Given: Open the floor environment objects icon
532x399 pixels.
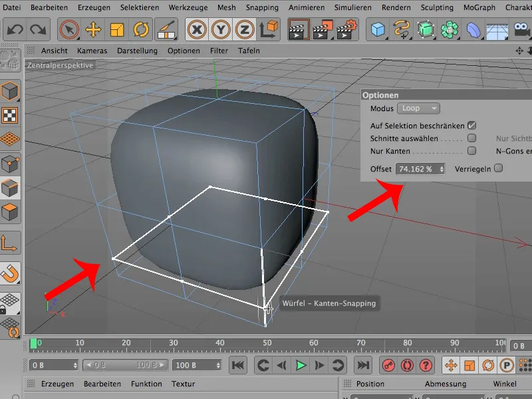Looking at the screenshot, I should (497, 31).
